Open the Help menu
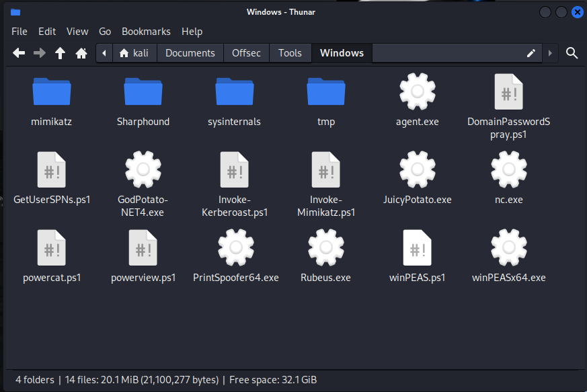 click(192, 32)
